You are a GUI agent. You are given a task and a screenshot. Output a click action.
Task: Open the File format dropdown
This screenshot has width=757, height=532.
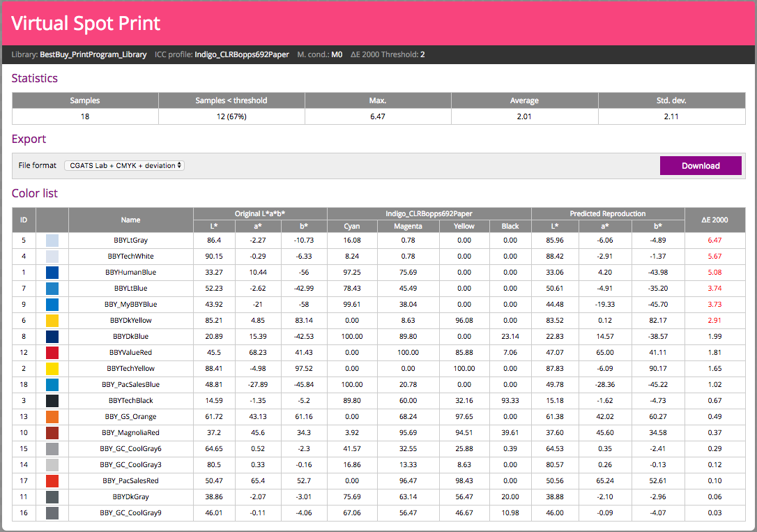coord(124,165)
